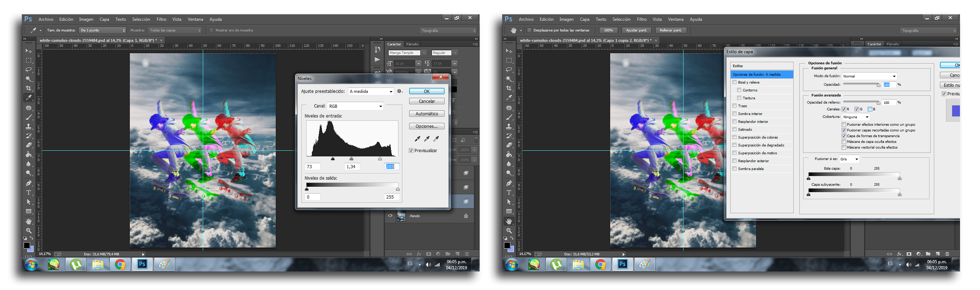Open Paint from the Estilo de capa screenshot's taskbar

pyautogui.click(x=645, y=264)
